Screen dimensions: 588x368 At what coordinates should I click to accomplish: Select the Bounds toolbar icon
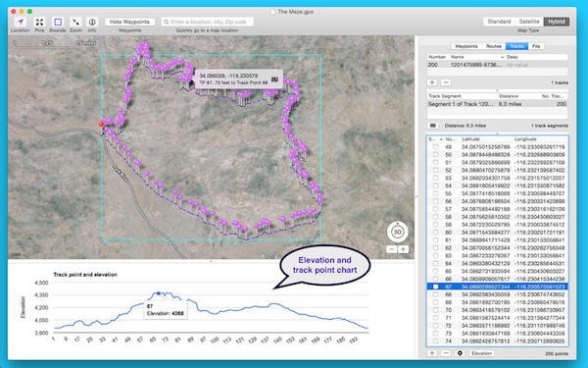(58, 22)
